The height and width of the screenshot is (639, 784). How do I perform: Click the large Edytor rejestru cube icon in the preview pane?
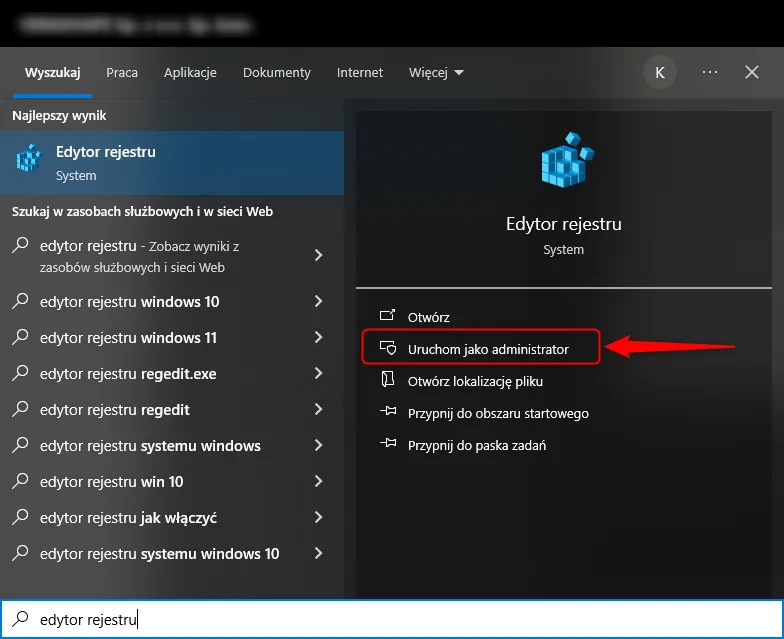[567, 160]
